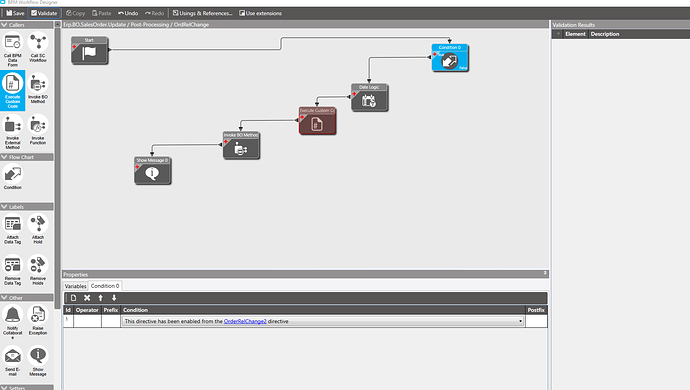Switch to the Variables tab

click(x=75, y=286)
